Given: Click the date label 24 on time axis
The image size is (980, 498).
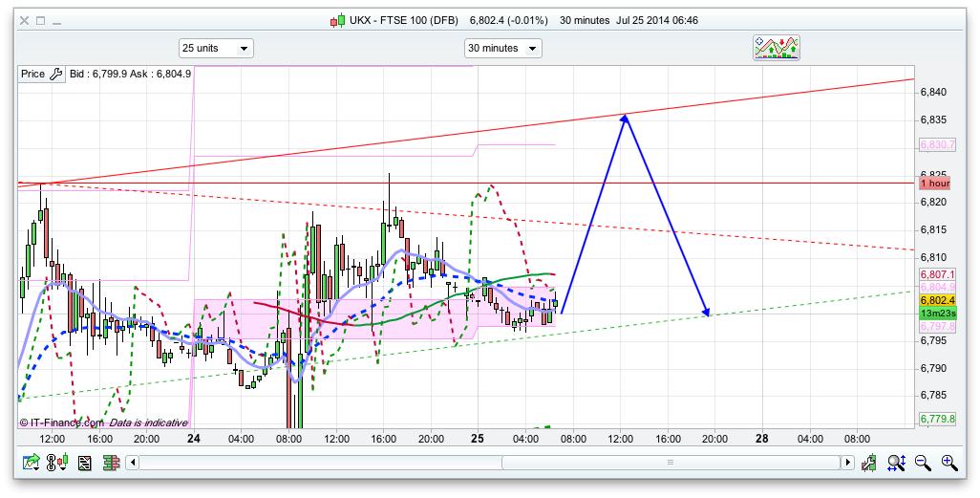Looking at the screenshot, I should 194,439.
